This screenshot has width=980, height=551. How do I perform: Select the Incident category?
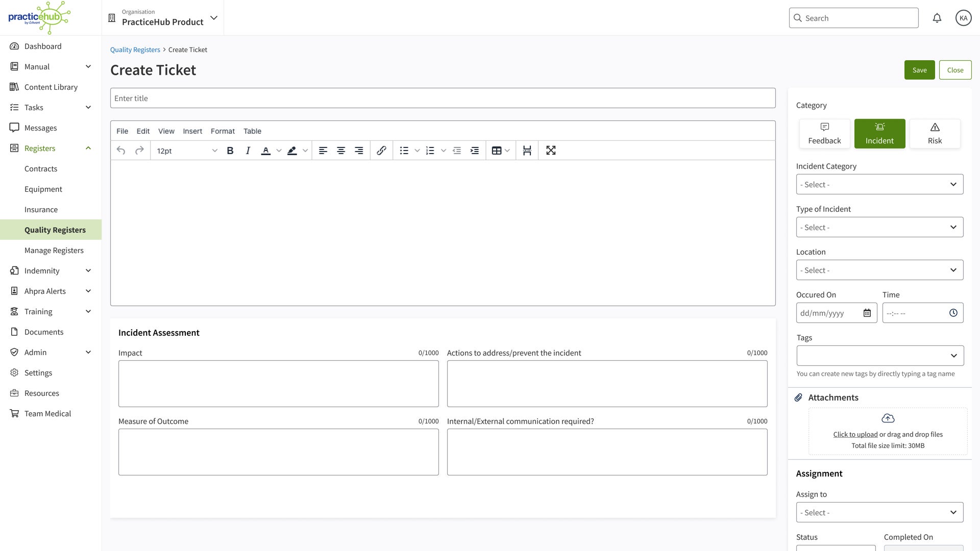pos(879,134)
